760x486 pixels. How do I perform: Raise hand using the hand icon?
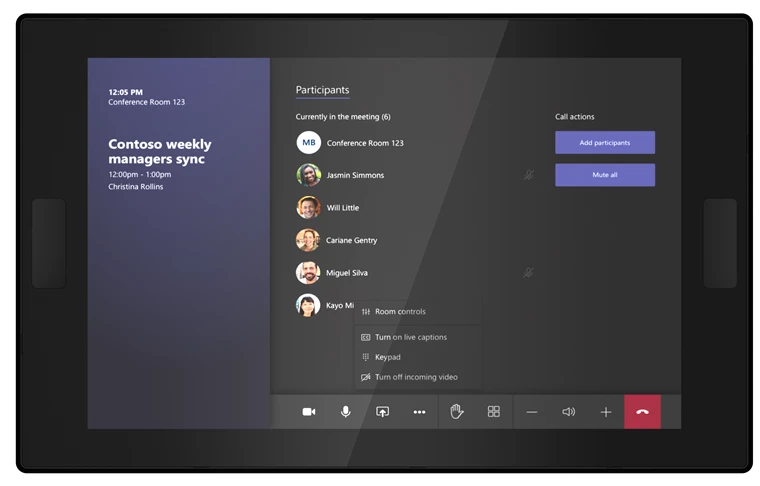tap(457, 412)
